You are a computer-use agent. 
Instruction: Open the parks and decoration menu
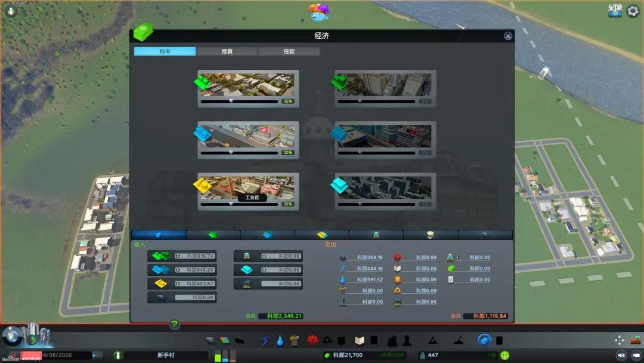(x=392, y=340)
